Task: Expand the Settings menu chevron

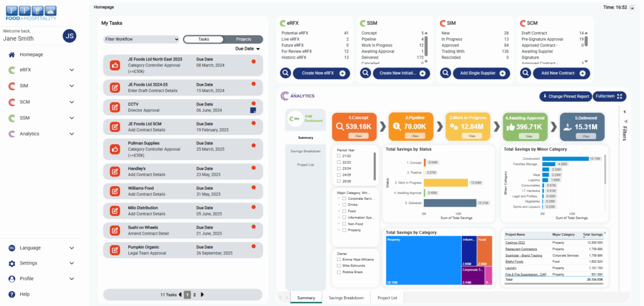Action: (x=71, y=263)
